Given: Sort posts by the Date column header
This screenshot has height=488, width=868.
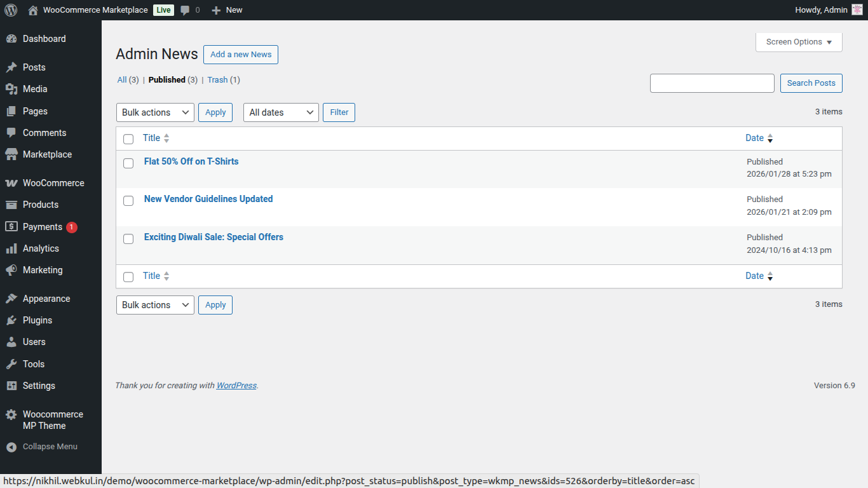Looking at the screenshot, I should (x=754, y=138).
